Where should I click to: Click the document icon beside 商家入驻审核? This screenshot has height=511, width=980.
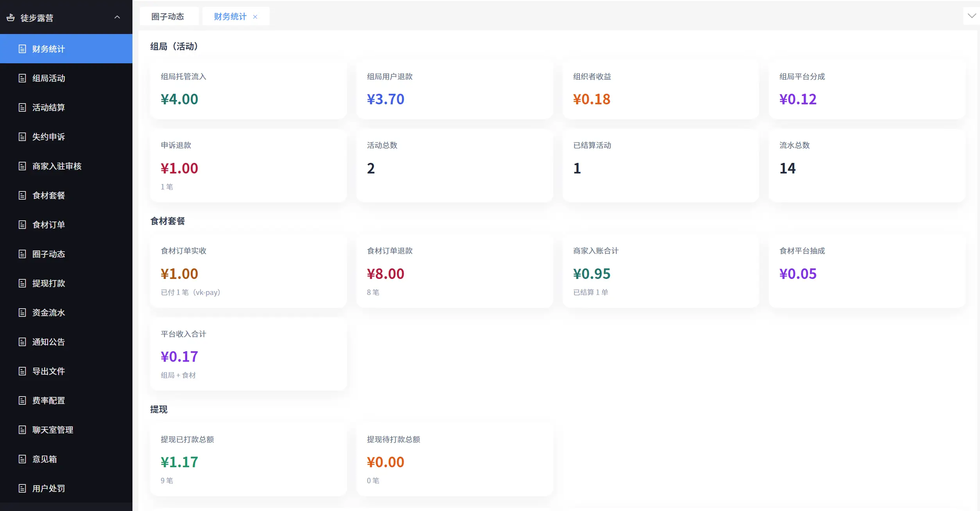(22, 166)
